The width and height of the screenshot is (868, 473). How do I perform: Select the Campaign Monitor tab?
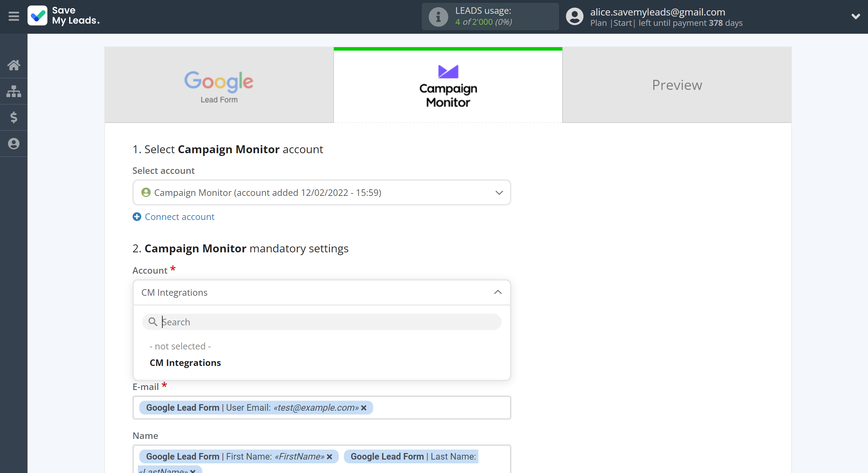point(448,85)
